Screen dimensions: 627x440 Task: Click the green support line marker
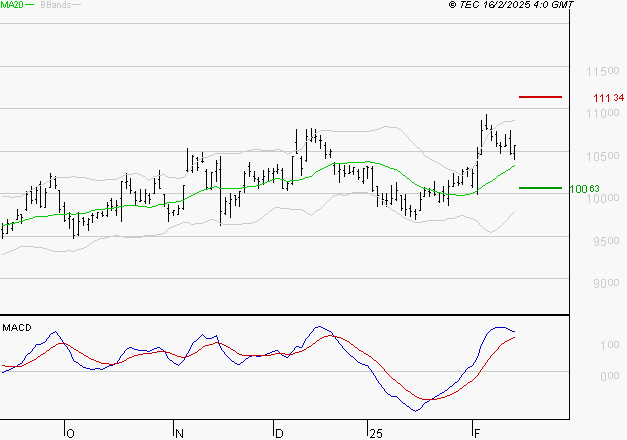pos(540,188)
